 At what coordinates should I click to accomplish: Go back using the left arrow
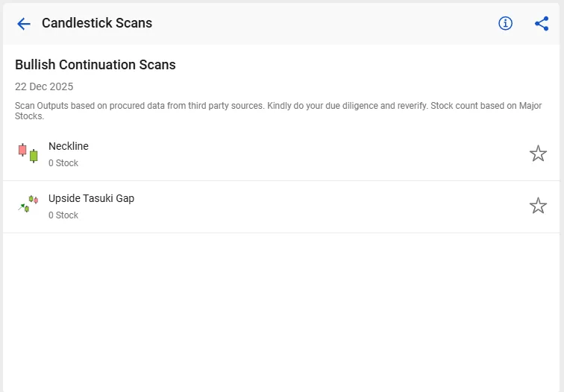click(x=24, y=24)
